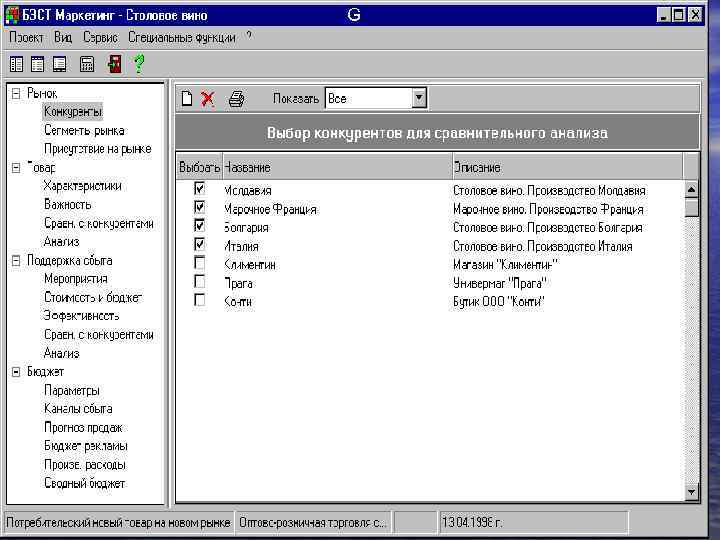720x540 pixels.
Task: Click the third window layout toolbar icon
Action: (59, 64)
